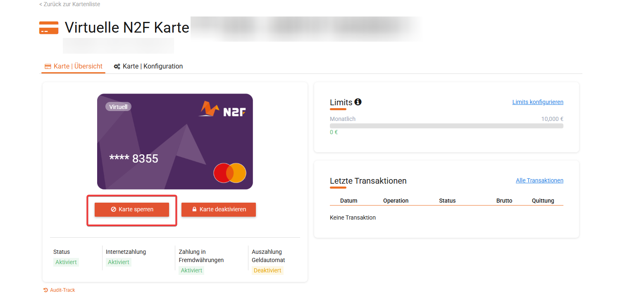Select the Karte | Übersicht tab
This screenshot has width=644, height=305.
(x=74, y=66)
